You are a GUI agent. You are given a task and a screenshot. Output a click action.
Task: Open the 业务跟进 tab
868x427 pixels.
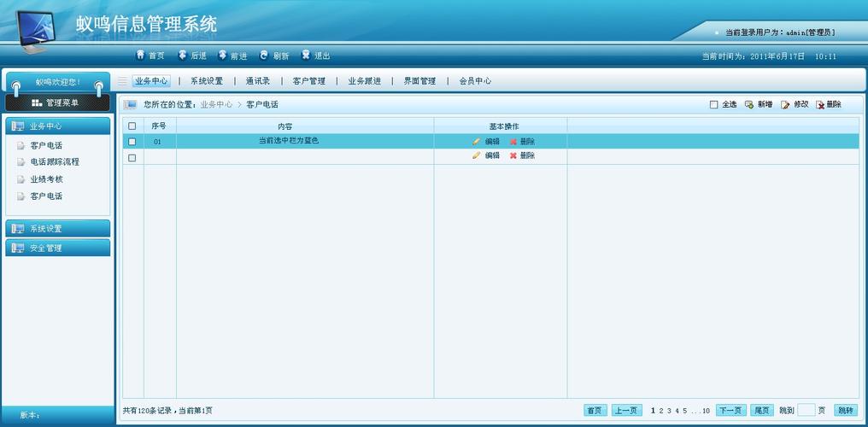(x=364, y=81)
